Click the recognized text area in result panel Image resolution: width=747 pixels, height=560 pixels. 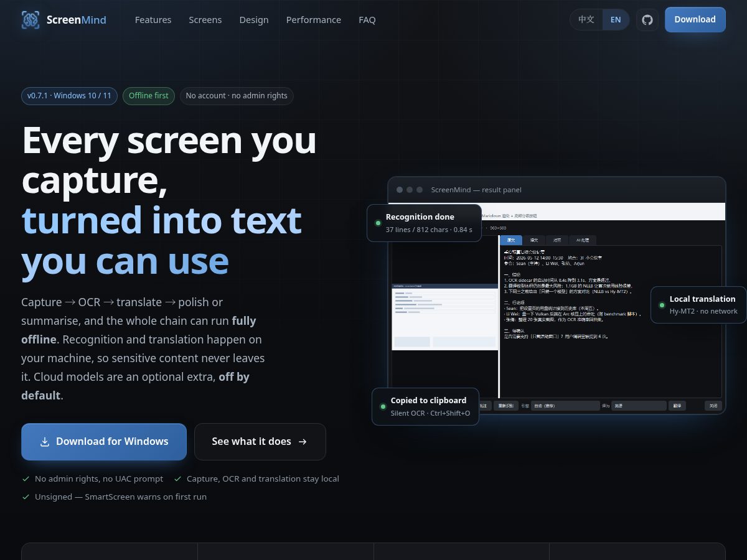tap(611, 321)
